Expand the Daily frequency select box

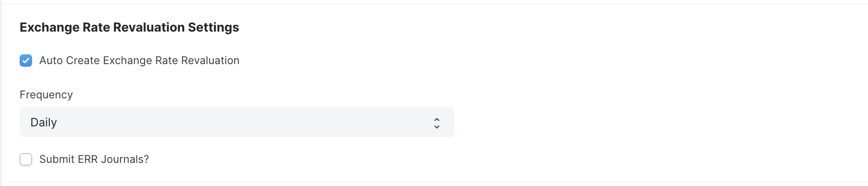click(237, 122)
